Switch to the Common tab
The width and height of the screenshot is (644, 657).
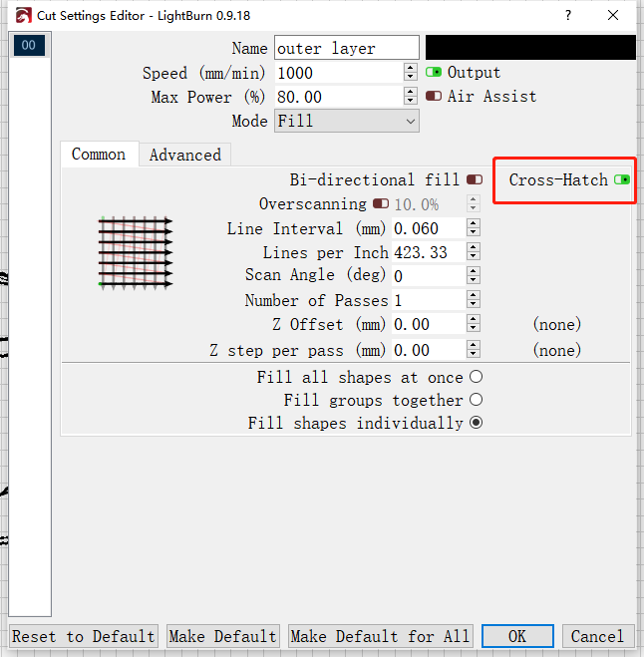pos(99,155)
